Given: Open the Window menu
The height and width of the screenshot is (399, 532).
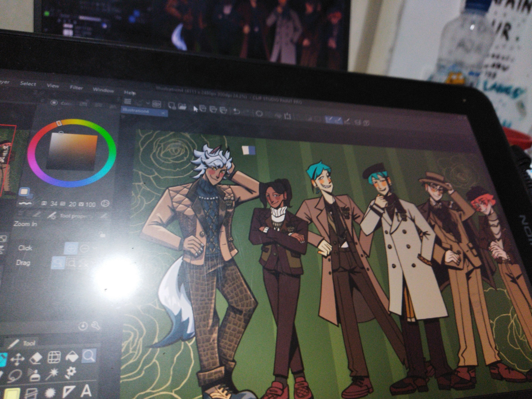Looking at the screenshot, I should pyautogui.click(x=103, y=90).
